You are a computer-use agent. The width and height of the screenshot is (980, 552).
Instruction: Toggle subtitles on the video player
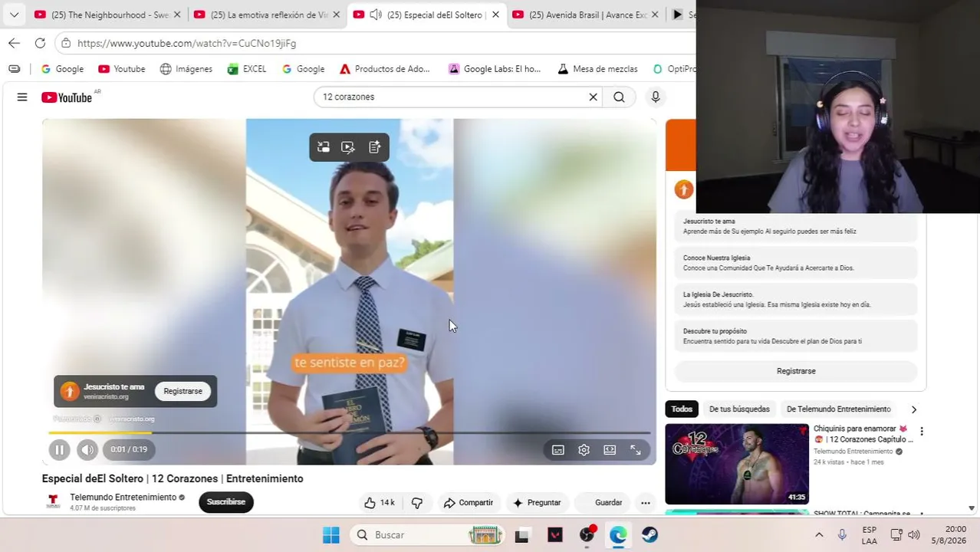pyautogui.click(x=558, y=450)
